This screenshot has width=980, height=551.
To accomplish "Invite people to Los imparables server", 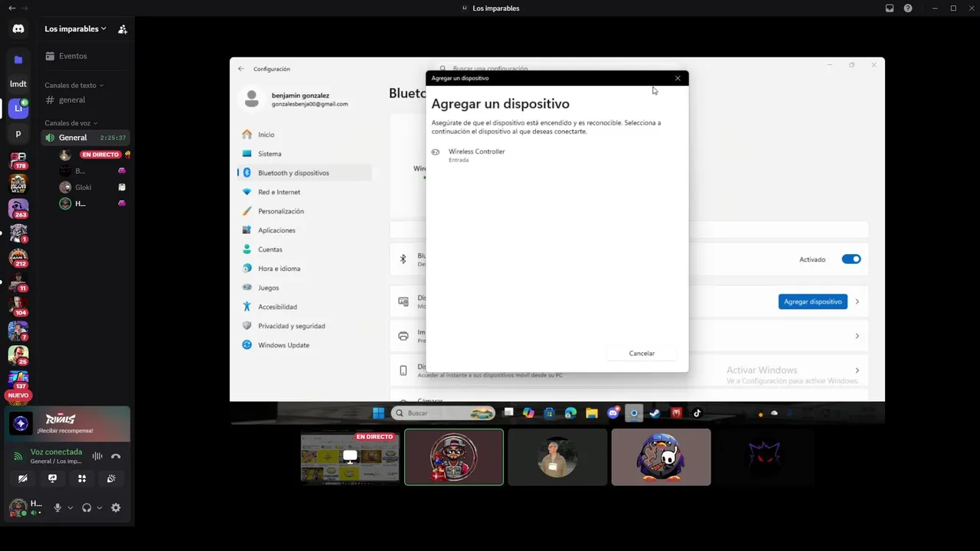I will tap(122, 29).
